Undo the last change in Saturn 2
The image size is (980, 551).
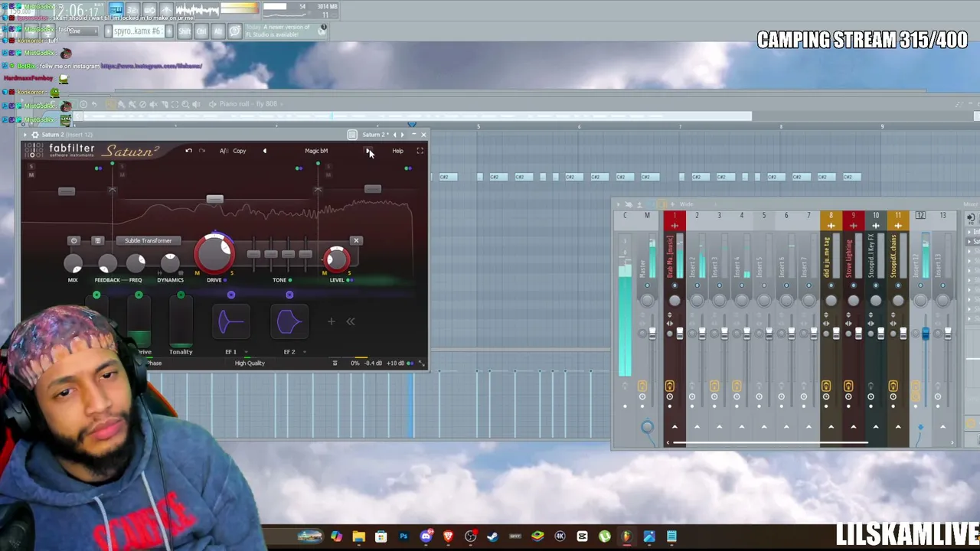188,151
